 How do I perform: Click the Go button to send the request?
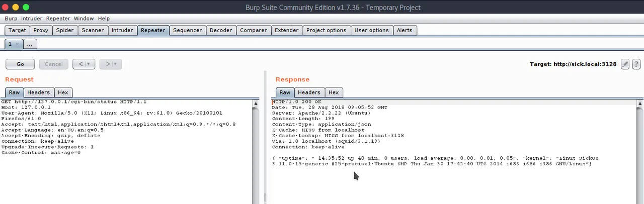pyautogui.click(x=20, y=64)
